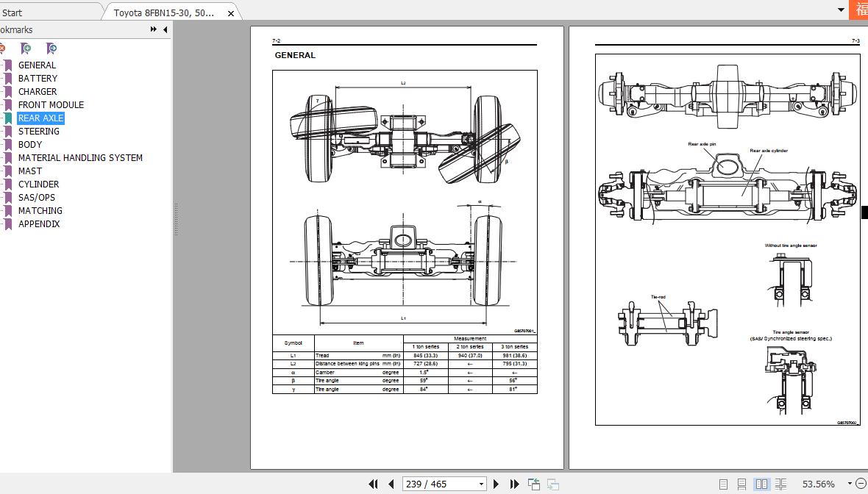Click the 'Measurement' table header
This screenshot has width=868, height=494.
tap(470, 339)
